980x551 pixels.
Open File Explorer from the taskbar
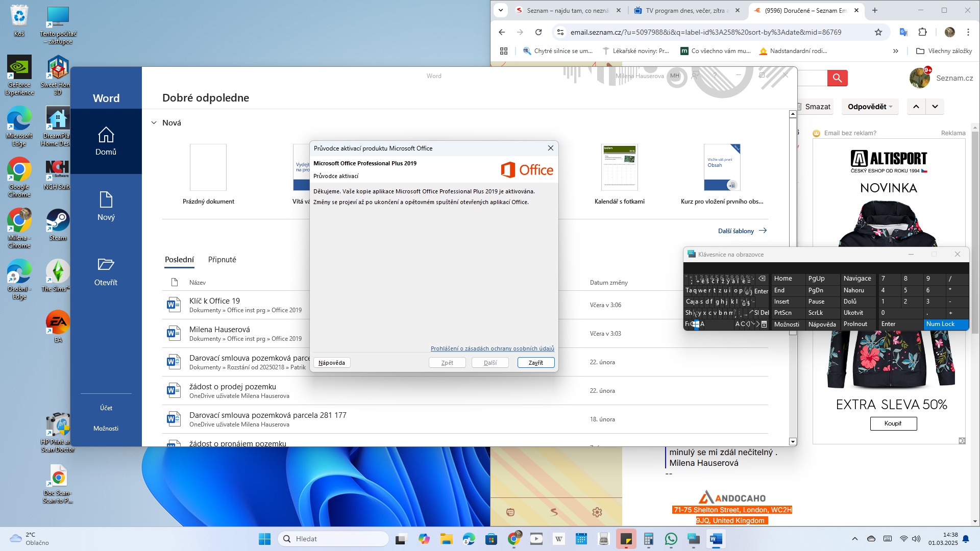tap(447, 539)
